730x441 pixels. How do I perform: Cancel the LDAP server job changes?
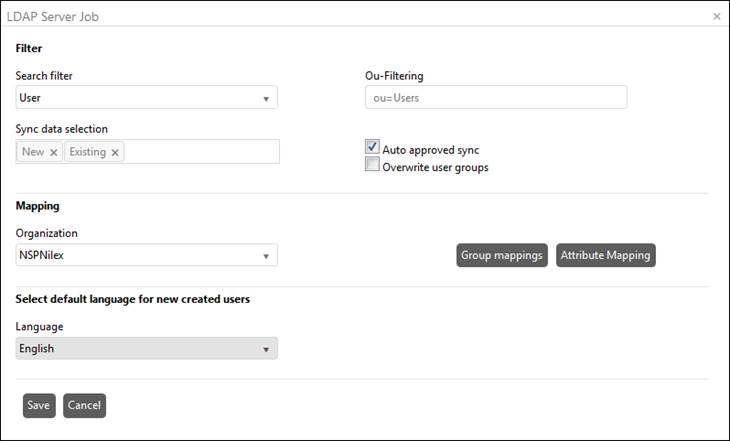pyautogui.click(x=84, y=405)
